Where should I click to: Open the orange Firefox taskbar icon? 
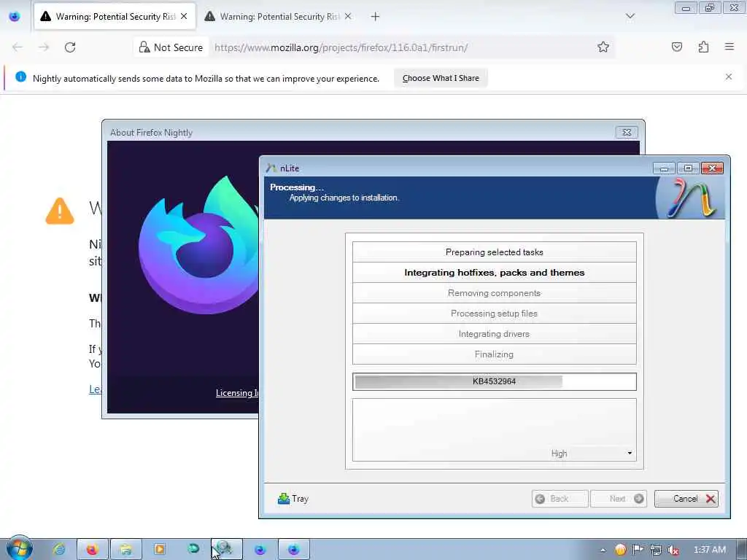pyautogui.click(x=92, y=550)
